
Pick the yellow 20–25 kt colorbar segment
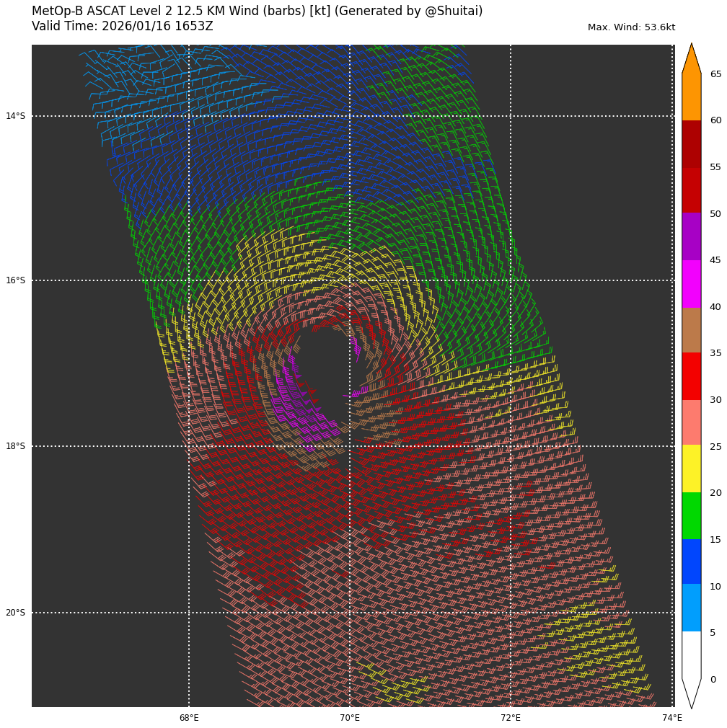pyautogui.click(x=691, y=469)
